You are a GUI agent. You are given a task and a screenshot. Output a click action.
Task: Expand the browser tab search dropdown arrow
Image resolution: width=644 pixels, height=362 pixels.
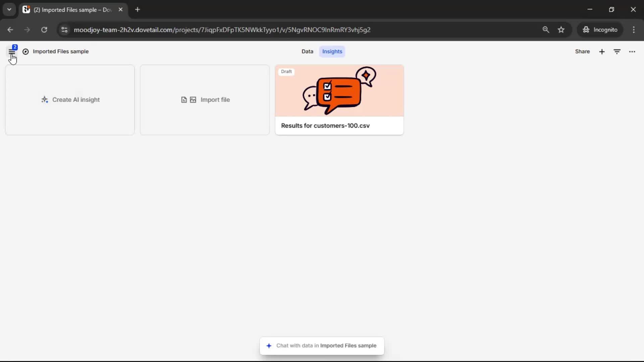pyautogui.click(x=9, y=9)
